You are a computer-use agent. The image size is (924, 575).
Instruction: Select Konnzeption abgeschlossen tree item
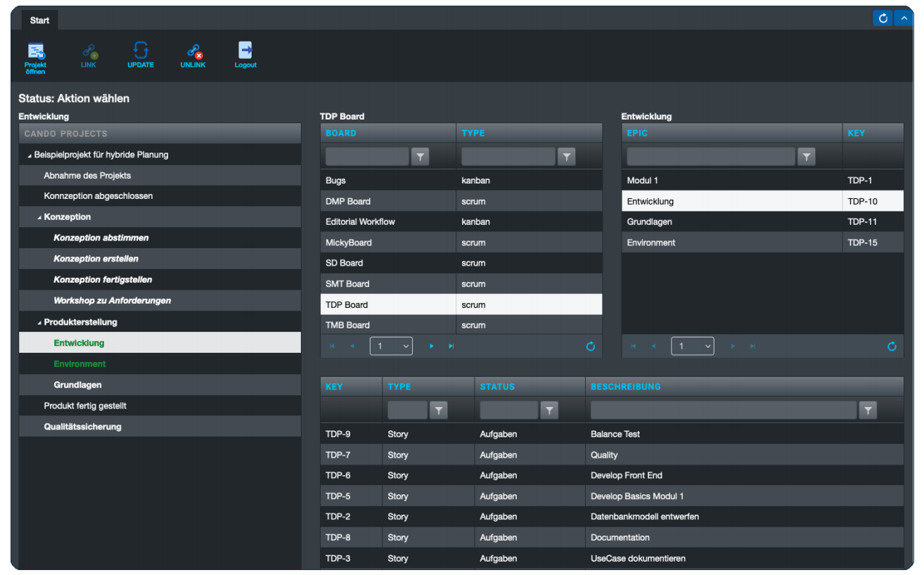click(160, 196)
